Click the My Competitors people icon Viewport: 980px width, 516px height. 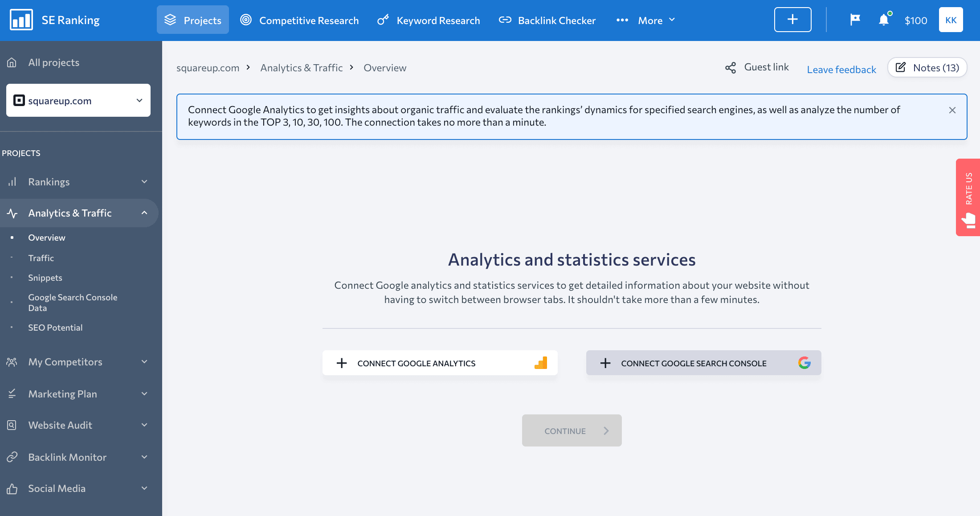pyautogui.click(x=12, y=362)
